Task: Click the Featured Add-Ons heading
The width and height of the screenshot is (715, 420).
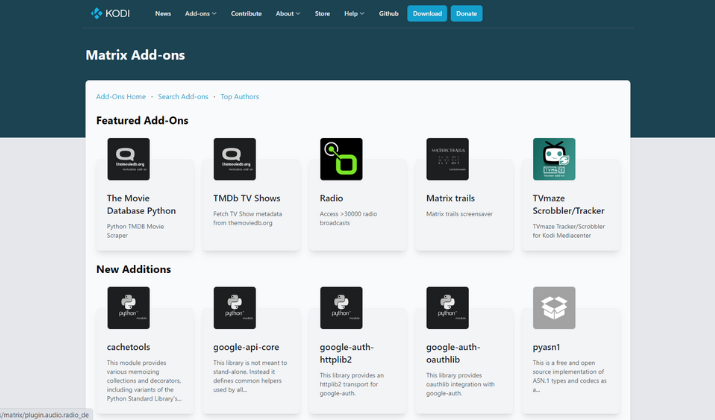Action: 142,121
